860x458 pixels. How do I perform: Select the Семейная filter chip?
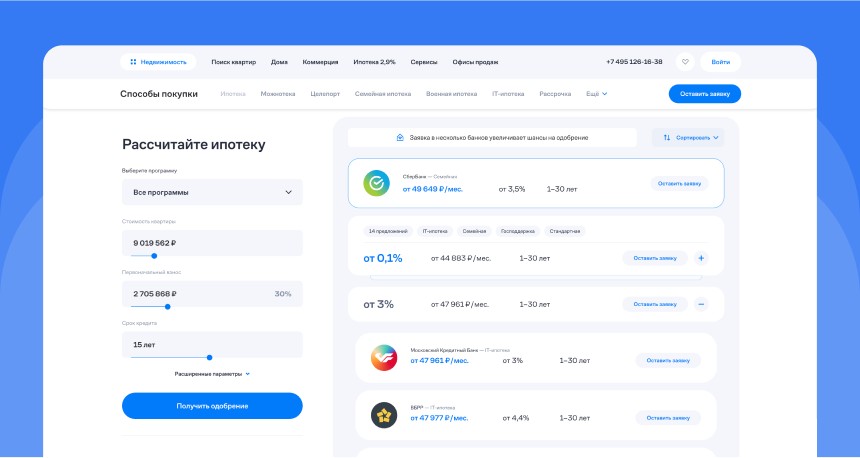474,231
